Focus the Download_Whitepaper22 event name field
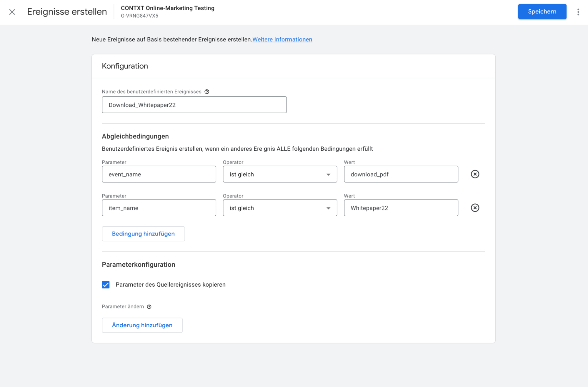Image resolution: width=588 pixels, height=387 pixels. 194,105
